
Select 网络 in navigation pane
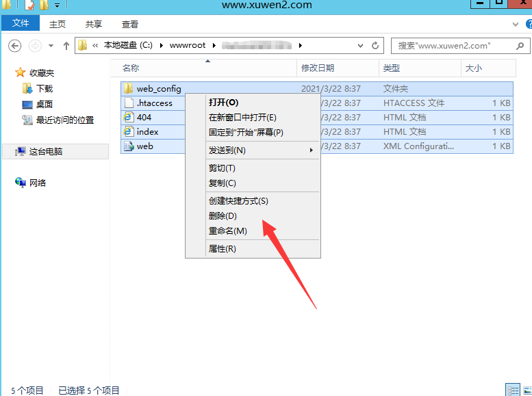[38, 183]
